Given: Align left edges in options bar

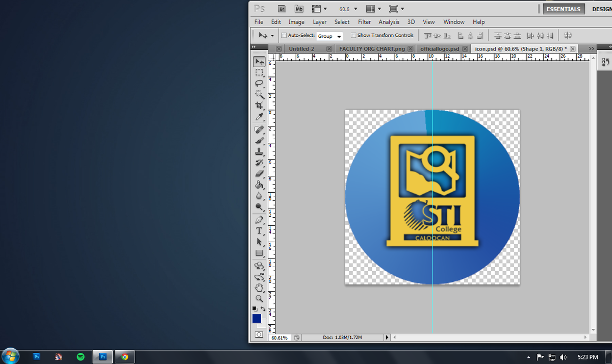Looking at the screenshot, I should pyautogui.click(x=461, y=36).
